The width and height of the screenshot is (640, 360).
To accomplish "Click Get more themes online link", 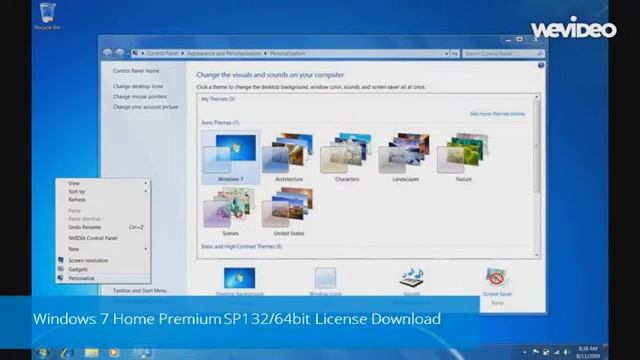I will point(497,114).
